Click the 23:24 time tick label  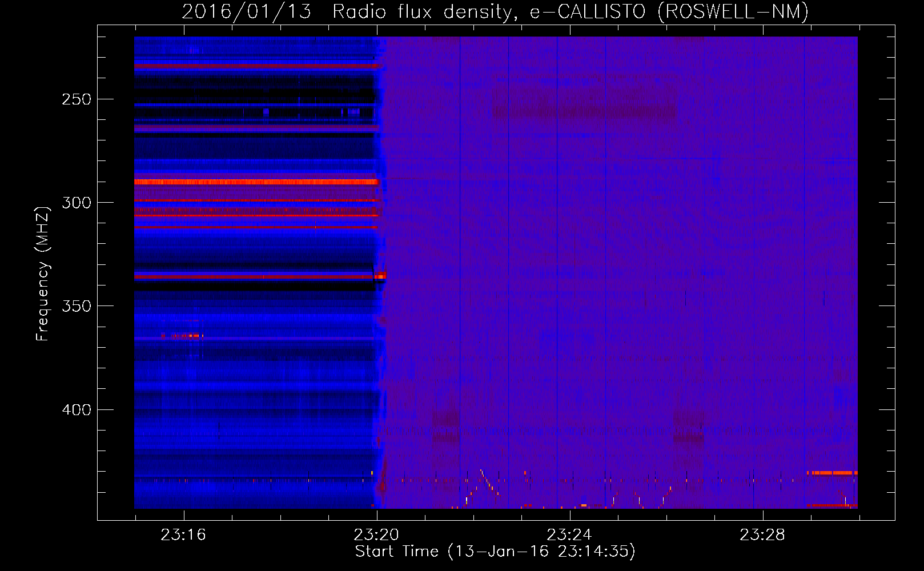pos(569,535)
